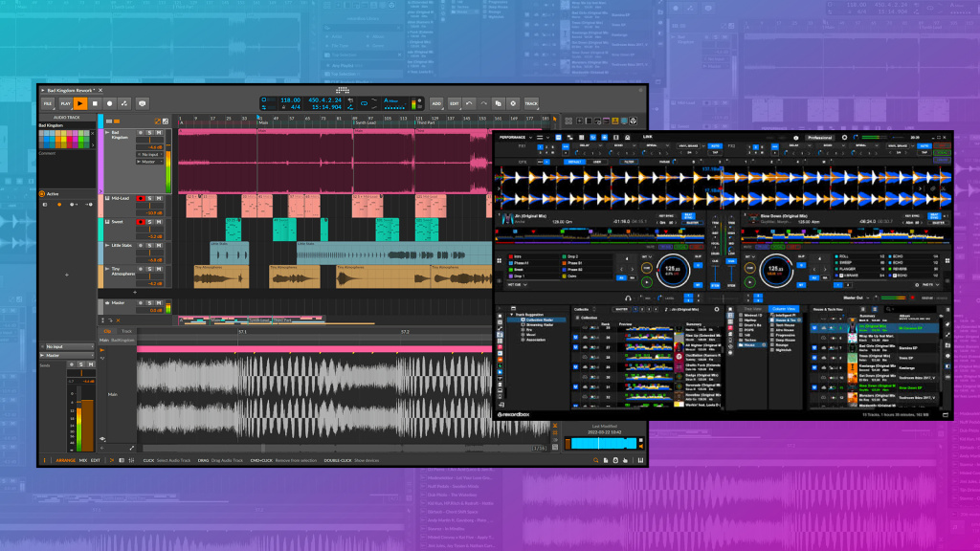Select the Tech House genre entry
The height and width of the screenshot is (551, 980).
pyautogui.click(x=785, y=325)
